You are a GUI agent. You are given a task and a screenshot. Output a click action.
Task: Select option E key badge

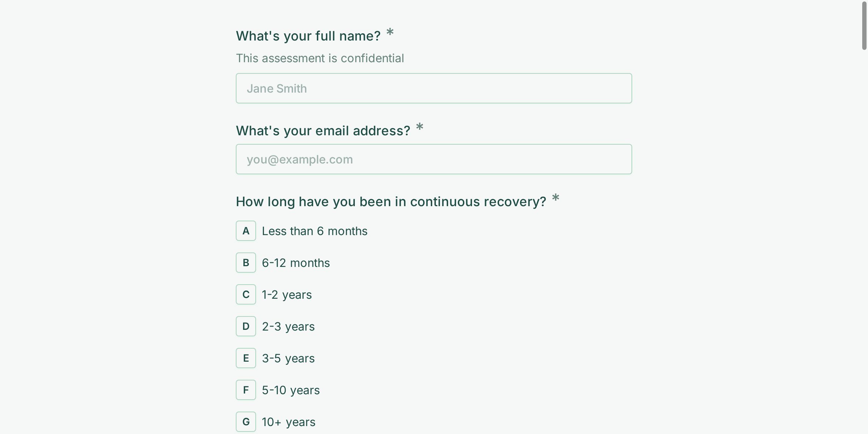tap(246, 358)
